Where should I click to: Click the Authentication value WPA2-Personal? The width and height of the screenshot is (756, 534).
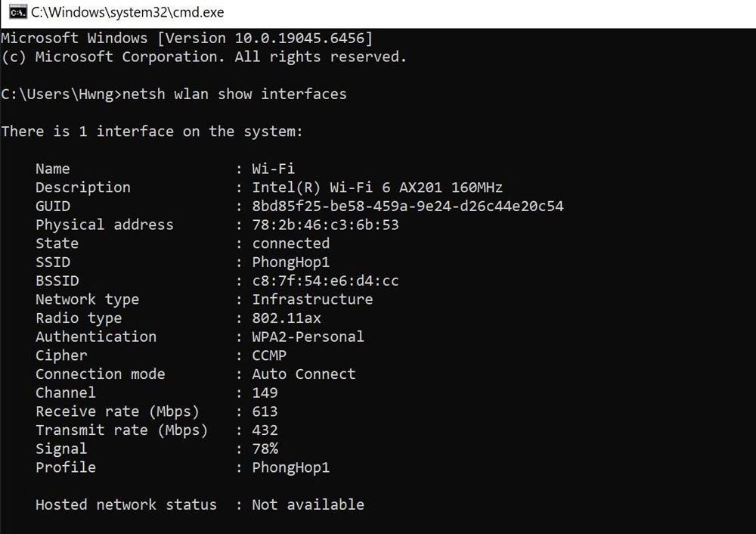[x=307, y=337]
